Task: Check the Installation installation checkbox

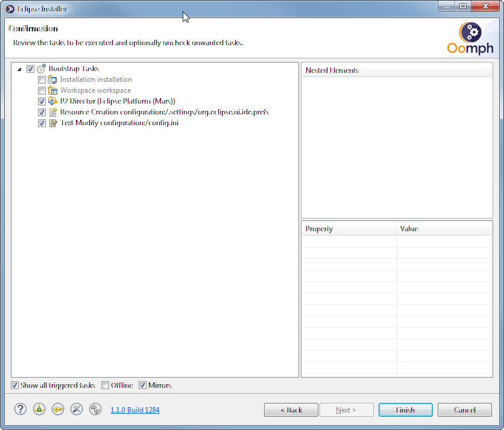Action: coord(42,79)
